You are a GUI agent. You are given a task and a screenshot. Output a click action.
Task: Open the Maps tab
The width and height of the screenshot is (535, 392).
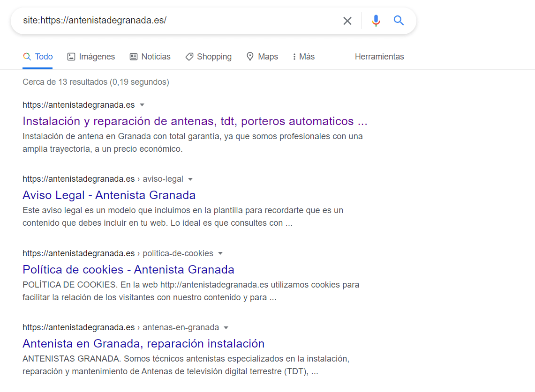262,57
